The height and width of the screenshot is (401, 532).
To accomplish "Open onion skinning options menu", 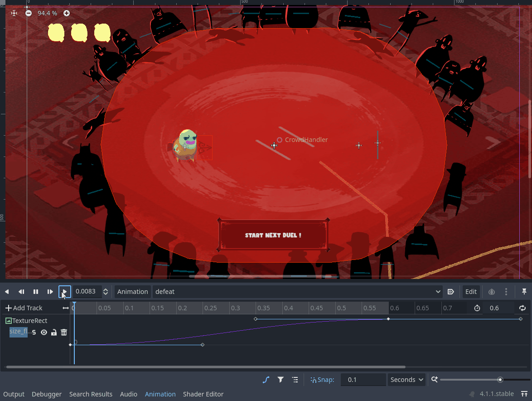I will [506, 292].
